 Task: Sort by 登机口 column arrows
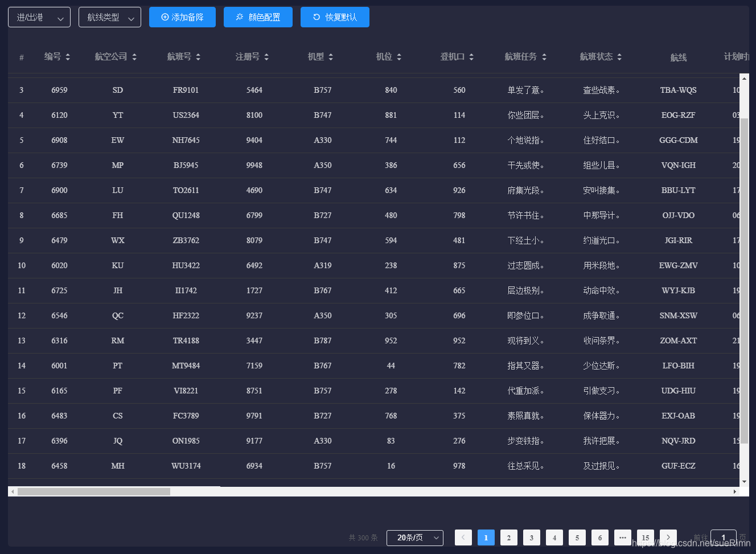tap(471, 57)
